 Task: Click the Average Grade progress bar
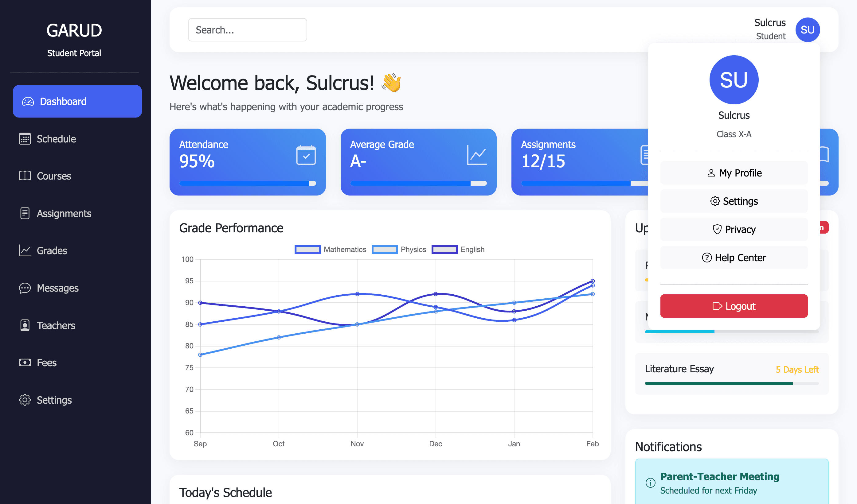(x=419, y=184)
